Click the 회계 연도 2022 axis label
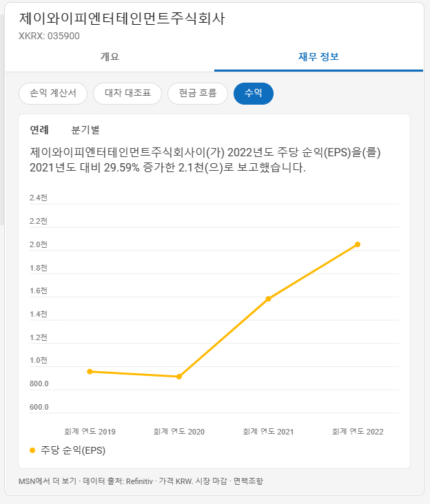The width and height of the screenshot is (430, 504). 358,431
